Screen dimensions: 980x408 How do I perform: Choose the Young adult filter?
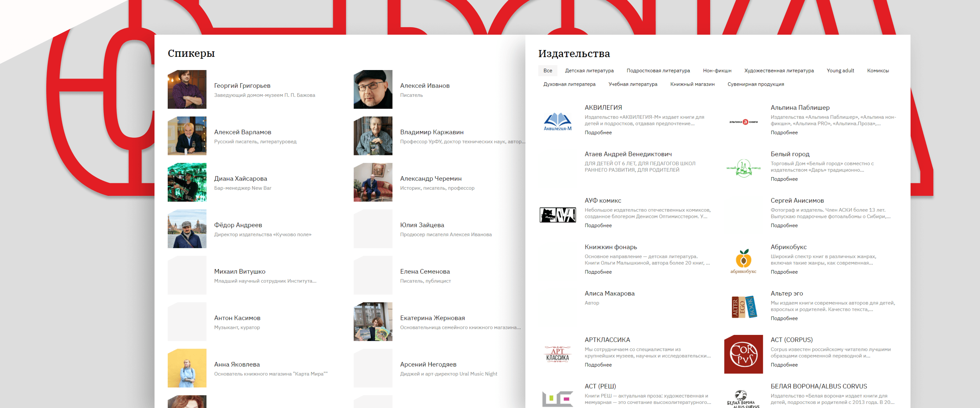point(840,71)
